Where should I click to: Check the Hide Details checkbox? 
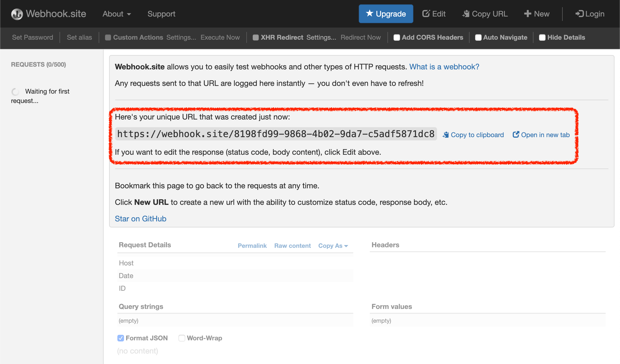[x=542, y=37]
